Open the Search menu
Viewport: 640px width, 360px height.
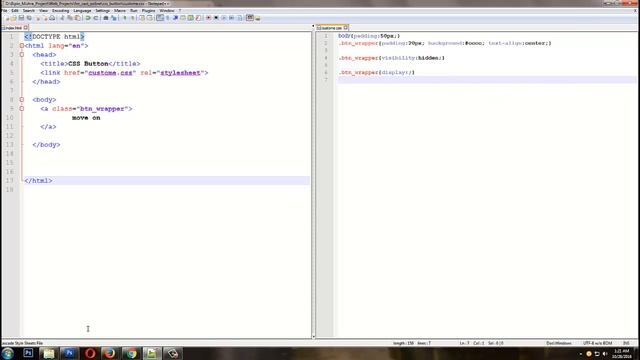pyautogui.click(x=29, y=11)
